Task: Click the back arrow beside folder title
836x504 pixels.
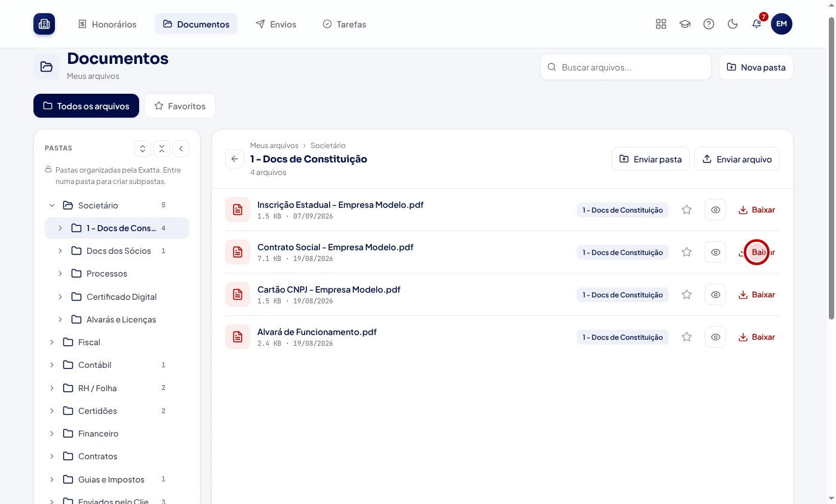Action: (235, 159)
